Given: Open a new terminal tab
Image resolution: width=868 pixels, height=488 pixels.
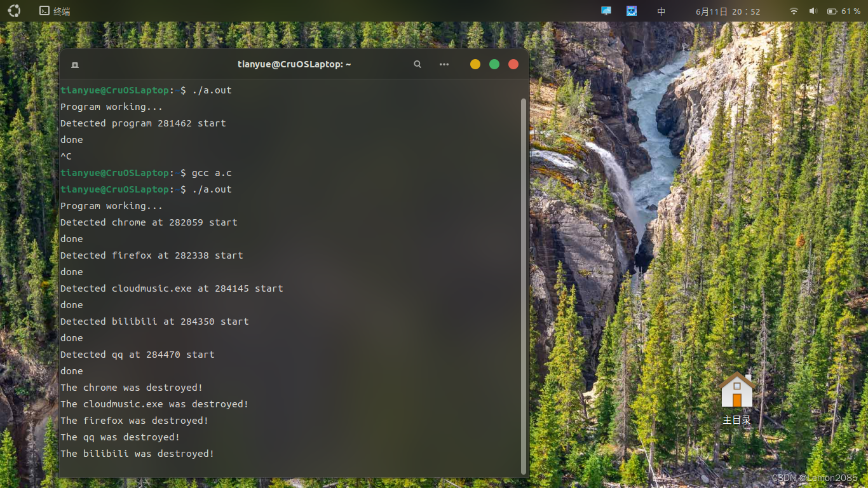Looking at the screenshot, I should pyautogui.click(x=74, y=64).
